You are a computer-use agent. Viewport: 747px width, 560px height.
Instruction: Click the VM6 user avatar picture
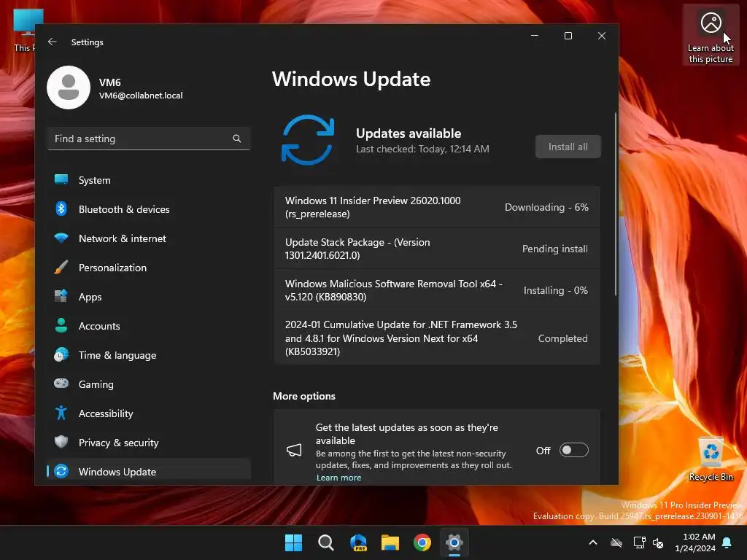point(69,87)
